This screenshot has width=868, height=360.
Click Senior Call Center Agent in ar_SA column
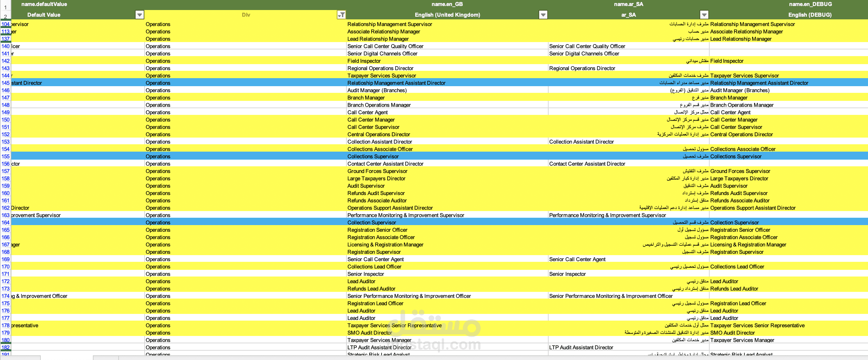coord(577,259)
